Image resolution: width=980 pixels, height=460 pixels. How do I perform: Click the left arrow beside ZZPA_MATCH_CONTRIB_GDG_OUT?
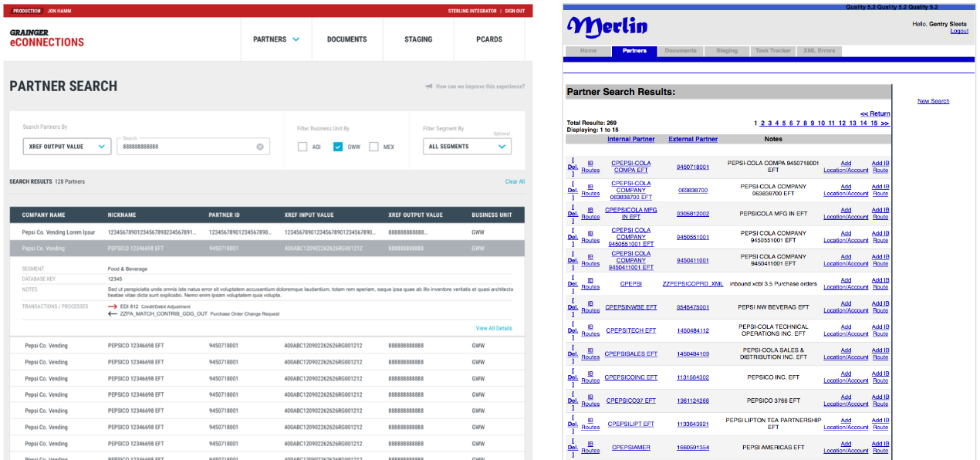[113, 314]
